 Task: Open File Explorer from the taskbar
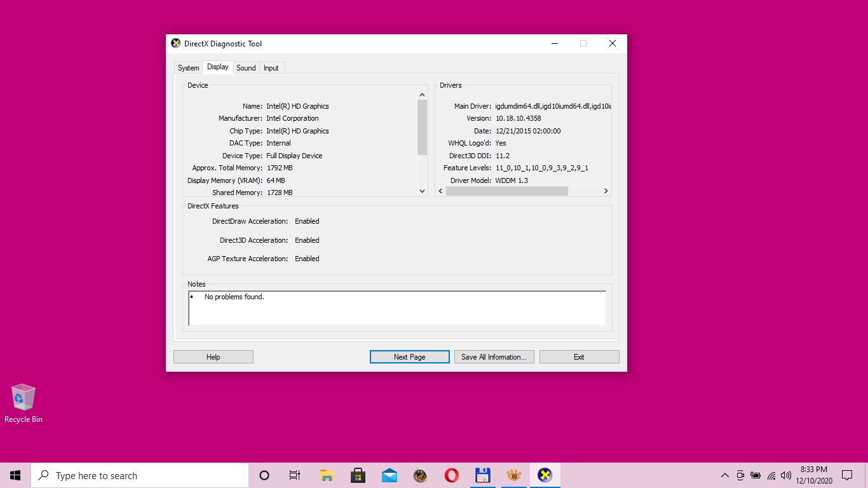point(327,475)
